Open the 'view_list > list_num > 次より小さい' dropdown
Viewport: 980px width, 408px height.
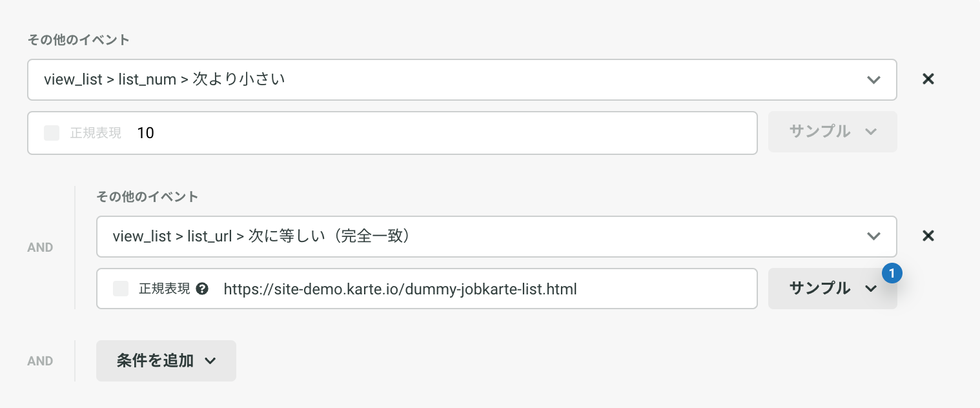tap(462, 80)
